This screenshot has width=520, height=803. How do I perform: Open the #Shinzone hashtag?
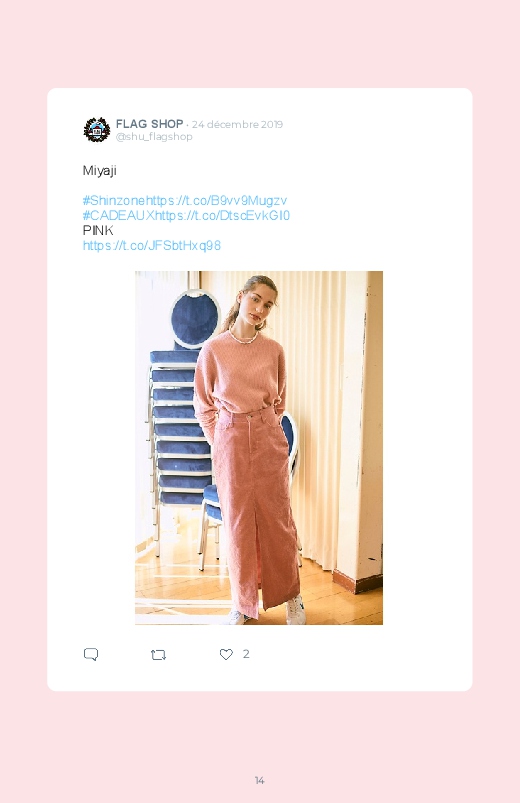click(x=114, y=200)
